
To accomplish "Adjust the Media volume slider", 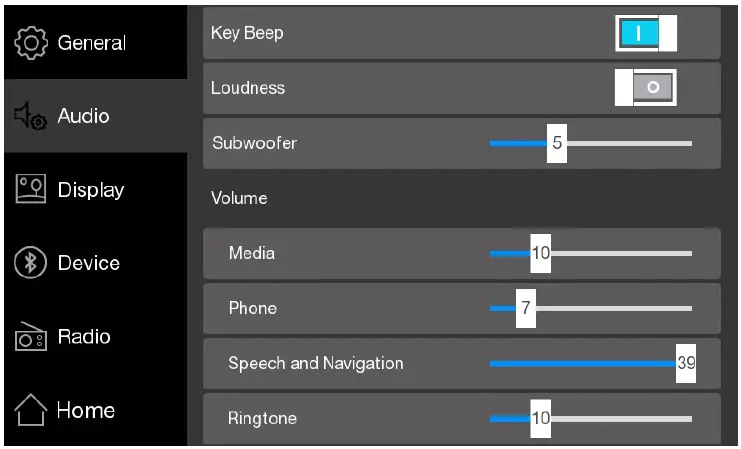I will pyautogui.click(x=590, y=253).
